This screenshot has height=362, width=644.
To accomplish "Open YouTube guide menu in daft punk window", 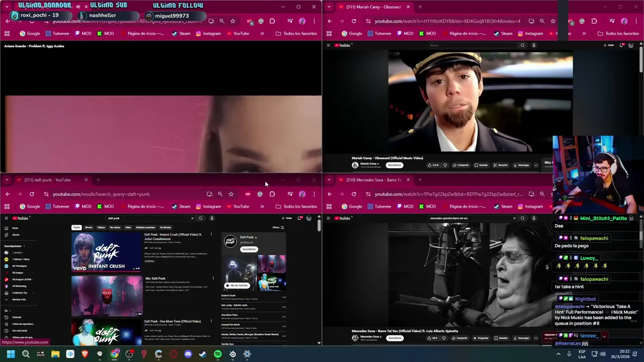I will pyautogui.click(x=6, y=218).
